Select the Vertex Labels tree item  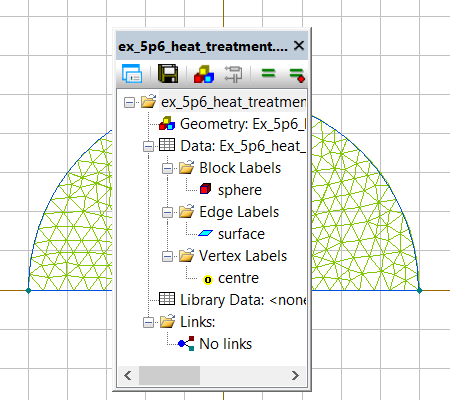coord(243,256)
